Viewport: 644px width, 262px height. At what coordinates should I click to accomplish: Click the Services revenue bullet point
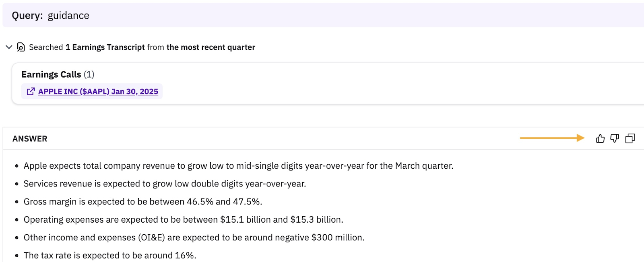[165, 184]
